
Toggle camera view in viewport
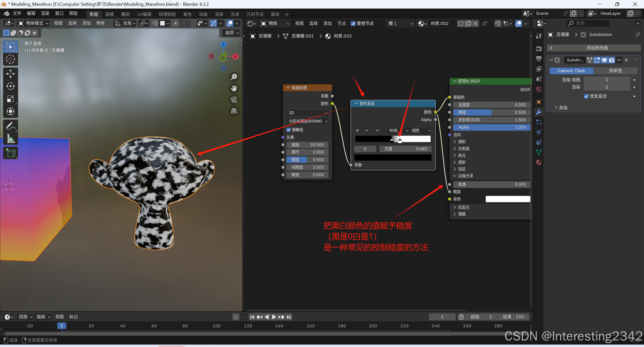pyautogui.click(x=234, y=100)
